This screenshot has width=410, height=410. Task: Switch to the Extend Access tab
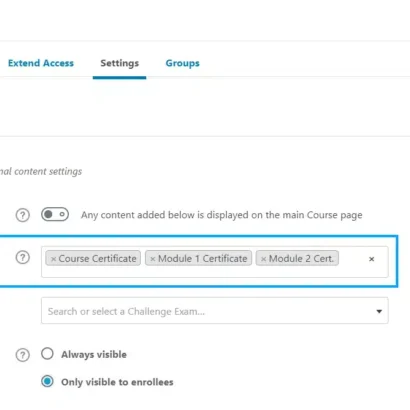click(x=41, y=63)
